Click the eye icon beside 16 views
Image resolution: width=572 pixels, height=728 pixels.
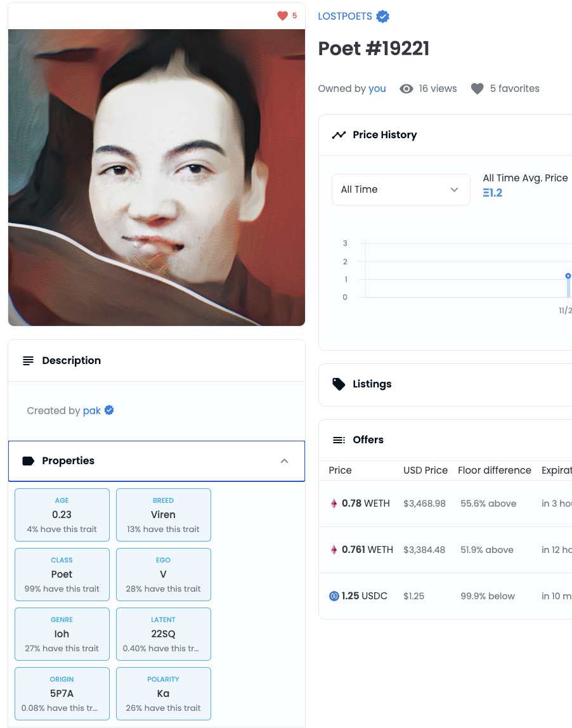point(406,89)
